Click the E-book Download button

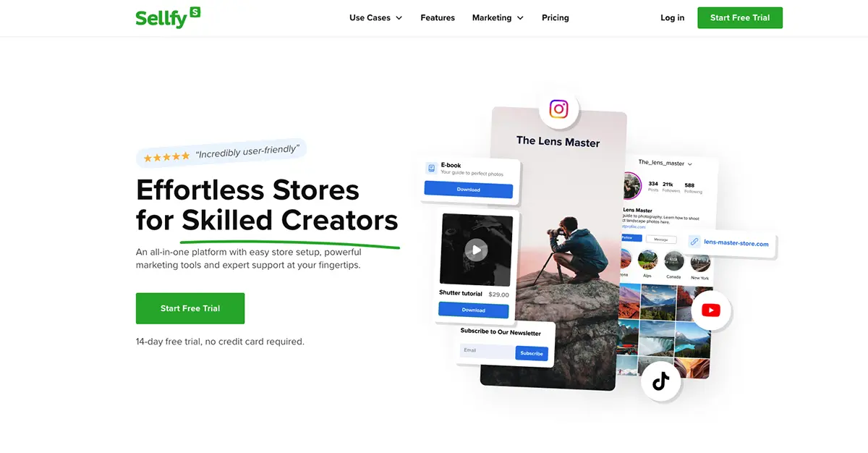pos(468,190)
